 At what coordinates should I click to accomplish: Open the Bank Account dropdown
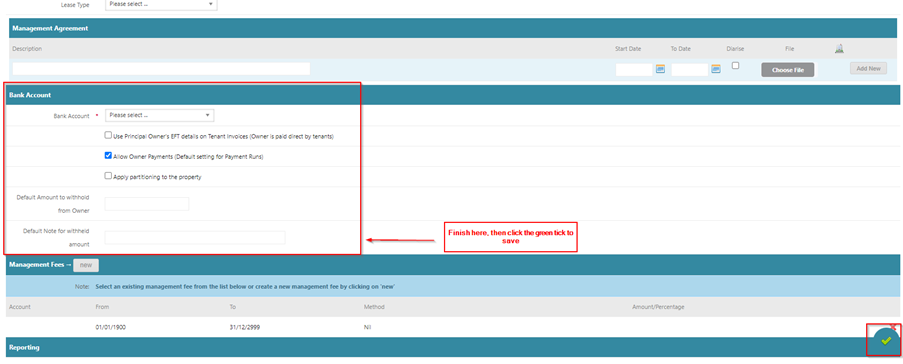(160, 115)
